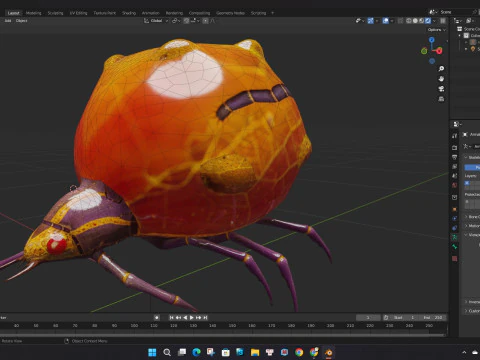Play the animation forward

(x=192, y=318)
